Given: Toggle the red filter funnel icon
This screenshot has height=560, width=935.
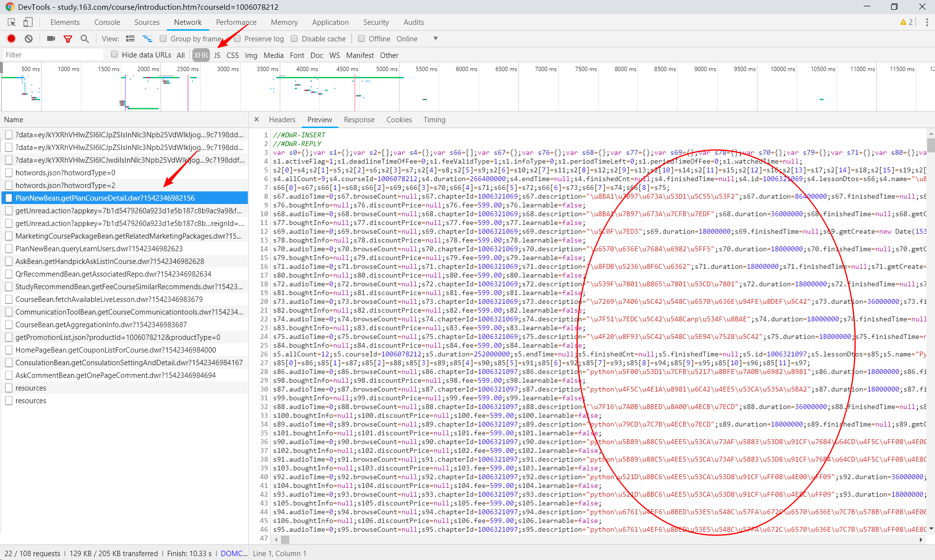Looking at the screenshot, I should 68,38.
